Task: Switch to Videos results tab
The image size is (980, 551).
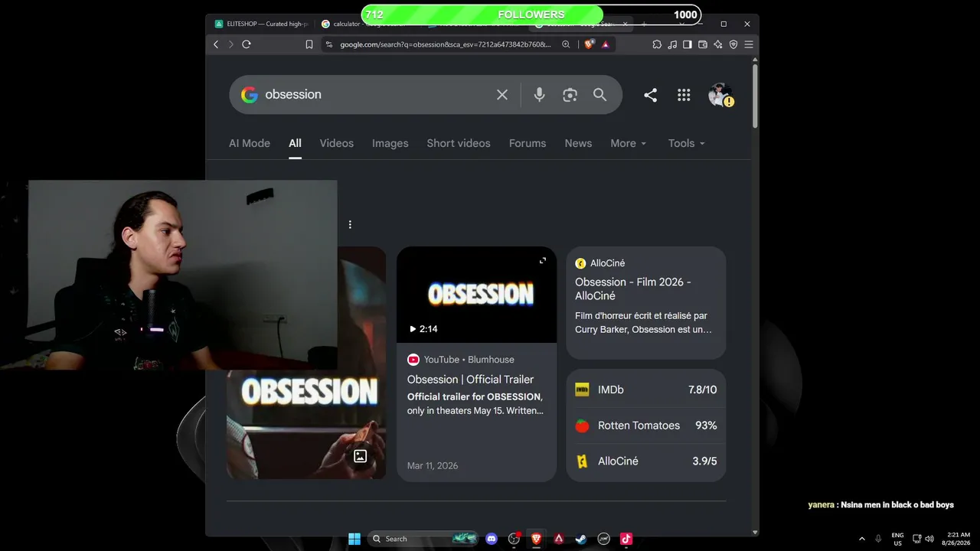Action: [337, 143]
